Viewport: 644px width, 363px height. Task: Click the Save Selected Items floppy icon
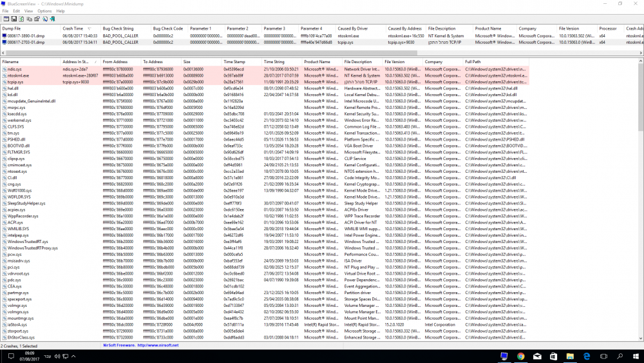tap(14, 19)
